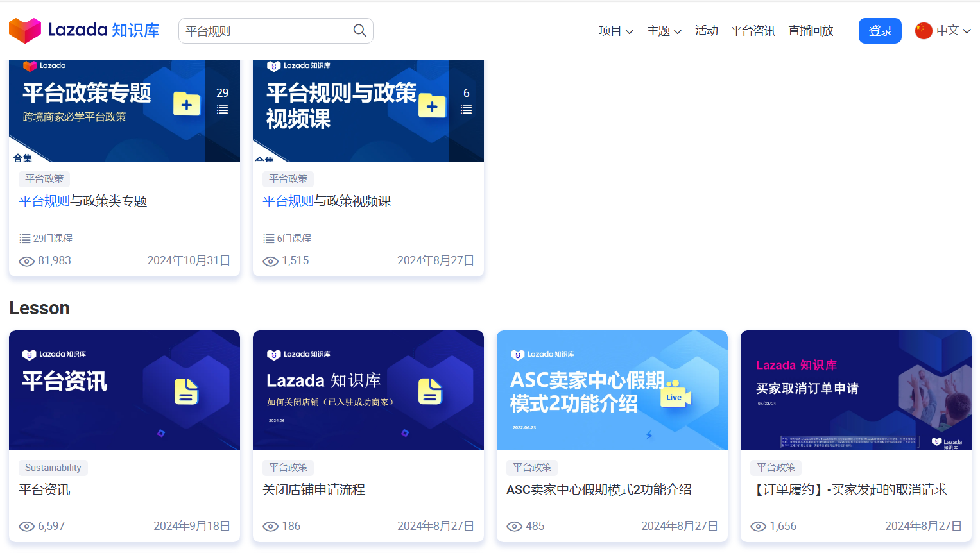Click 平台政策 tag on ASC卖家中心 card
This screenshot has height=553, width=980.
click(x=532, y=468)
